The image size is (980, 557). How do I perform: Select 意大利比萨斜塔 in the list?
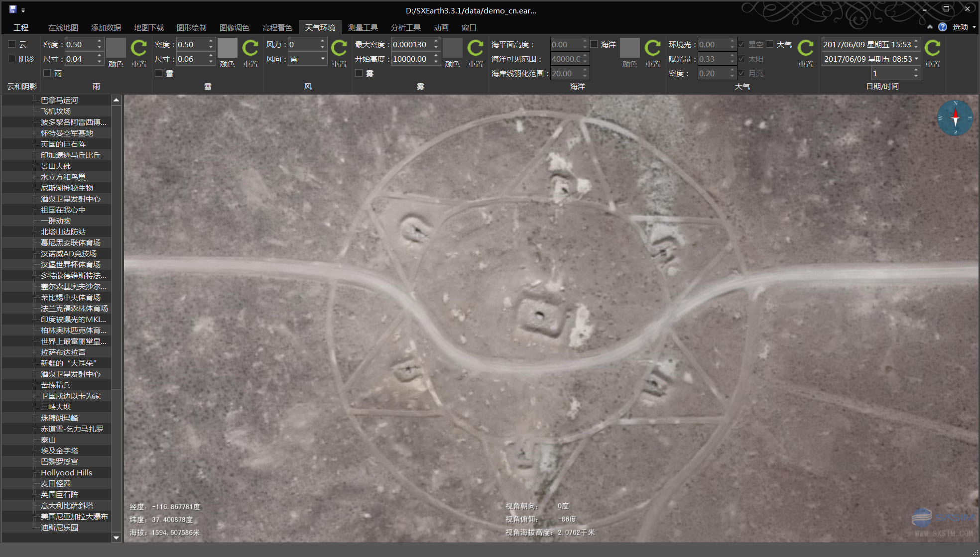tap(67, 505)
